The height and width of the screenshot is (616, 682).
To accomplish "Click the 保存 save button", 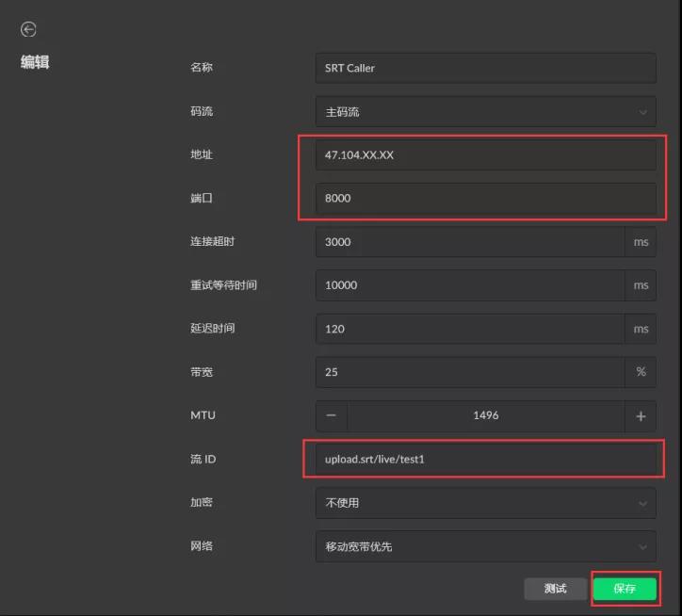I will 625,589.
